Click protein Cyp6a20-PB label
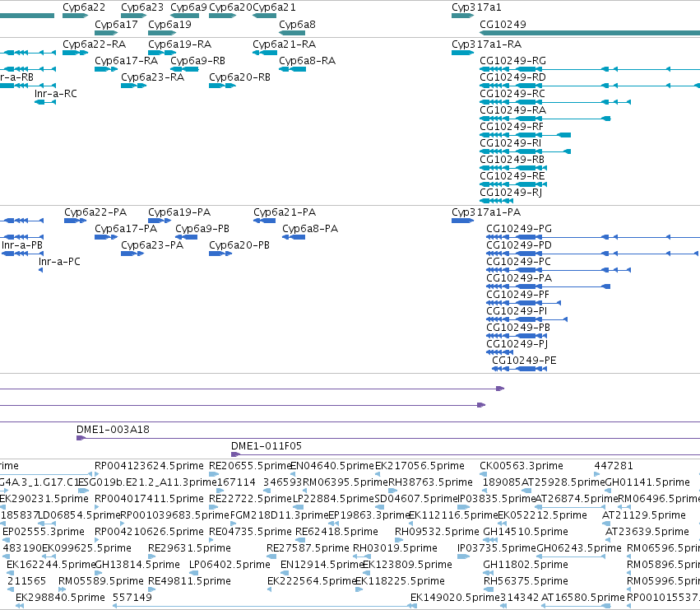 coord(239,244)
